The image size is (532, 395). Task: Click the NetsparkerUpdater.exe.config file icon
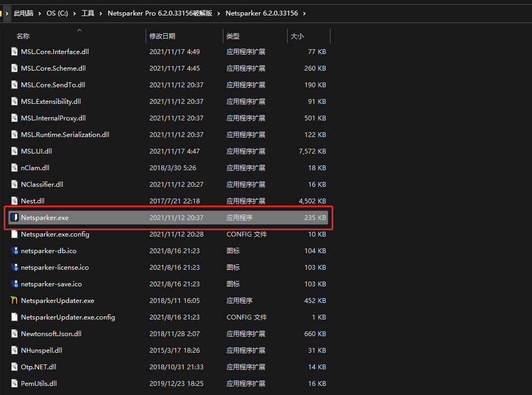14,317
